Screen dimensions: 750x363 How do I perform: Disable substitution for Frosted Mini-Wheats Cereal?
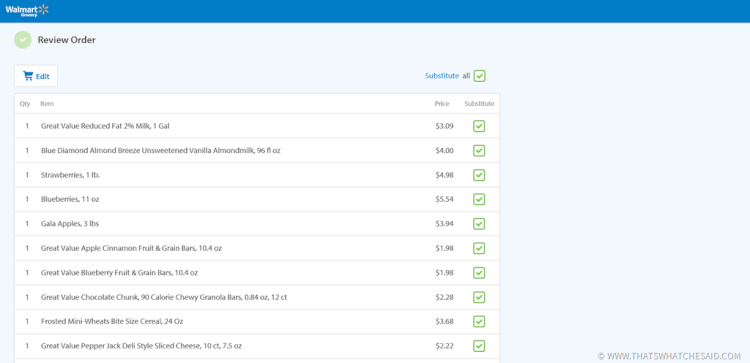coord(479,321)
